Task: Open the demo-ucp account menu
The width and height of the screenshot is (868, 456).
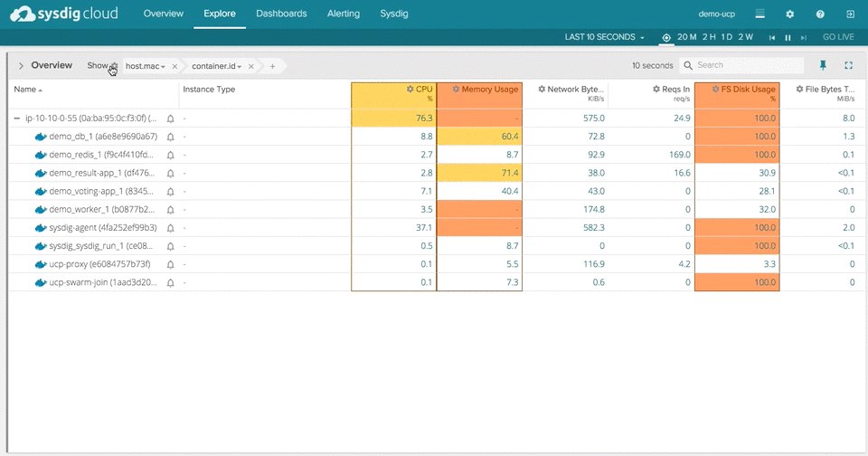Action: (716, 14)
